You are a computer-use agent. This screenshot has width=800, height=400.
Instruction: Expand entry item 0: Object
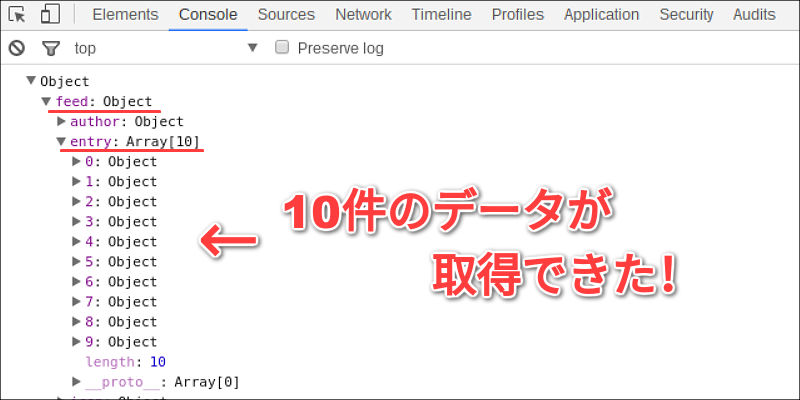point(77,161)
